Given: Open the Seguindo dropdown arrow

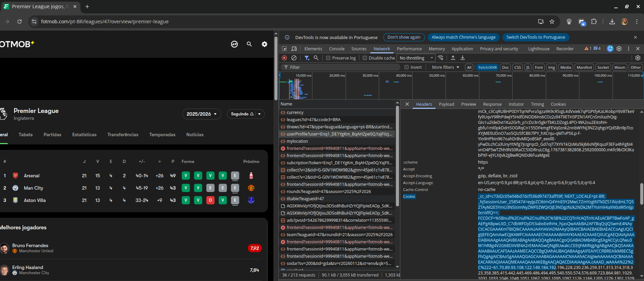Looking at the screenshot, I should tap(259, 114).
